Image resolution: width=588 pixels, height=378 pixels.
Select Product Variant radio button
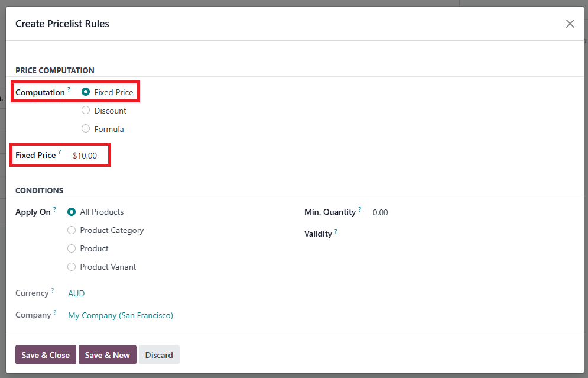tap(72, 267)
